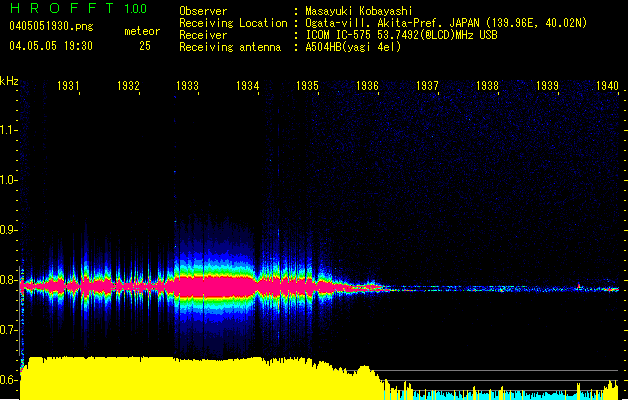Click observer name Masayuki Kobayashi
This screenshot has height=400, width=629.
pyautogui.click(x=359, y=11)
